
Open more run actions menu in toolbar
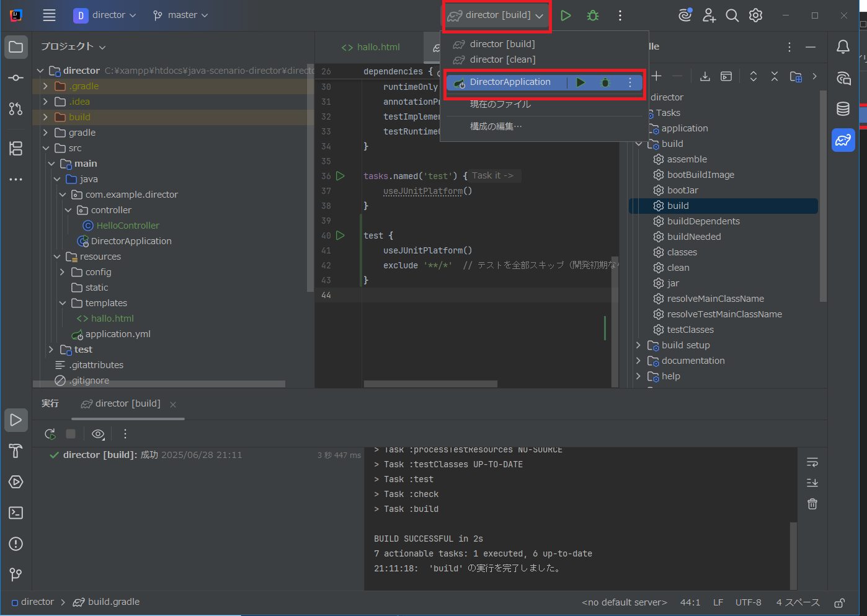click(620, 15)
